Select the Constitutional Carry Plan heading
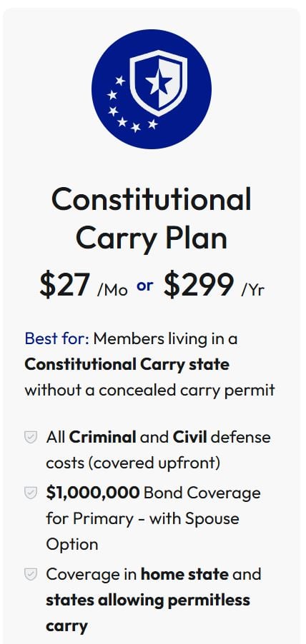The height and width of the screenshot is (644, 306). (x=152, y=218)
